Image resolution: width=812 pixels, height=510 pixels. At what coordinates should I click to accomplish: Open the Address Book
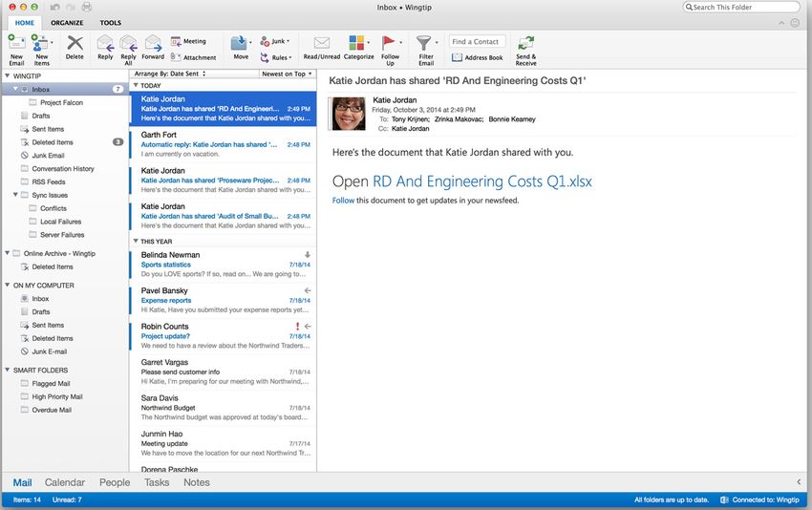[477, 57]
